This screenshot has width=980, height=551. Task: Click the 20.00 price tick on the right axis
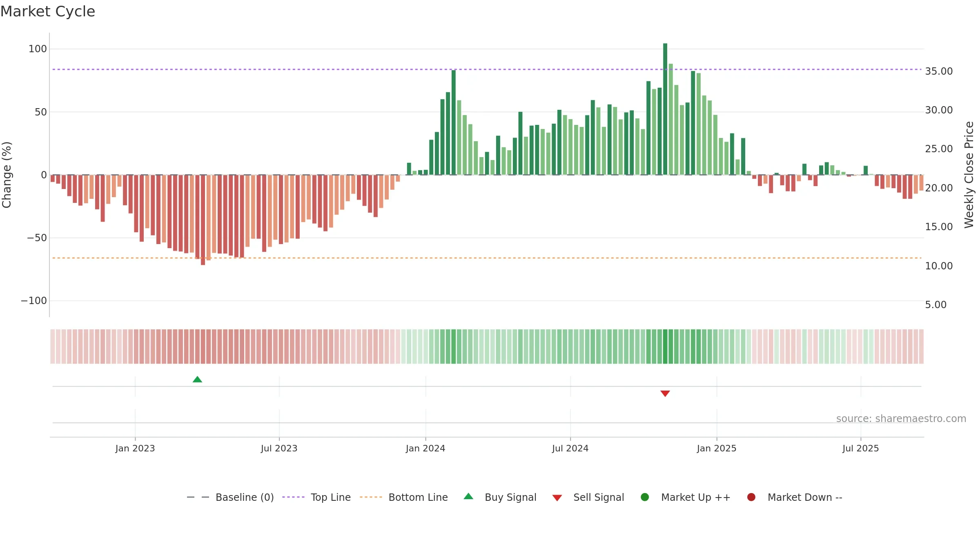click(939, 188)
